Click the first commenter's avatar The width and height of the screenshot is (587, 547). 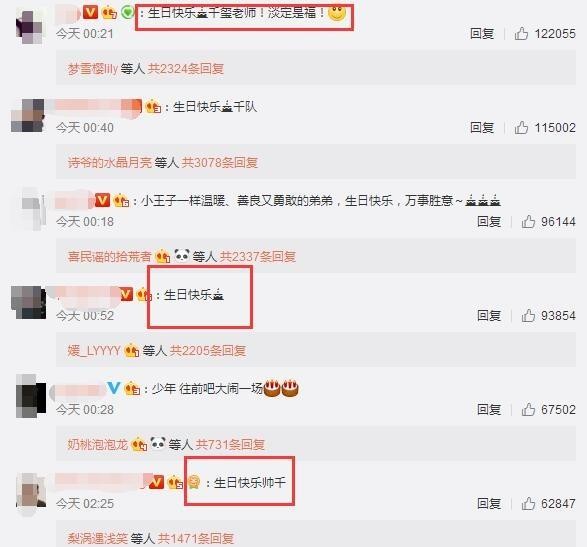tap(31, 27)
